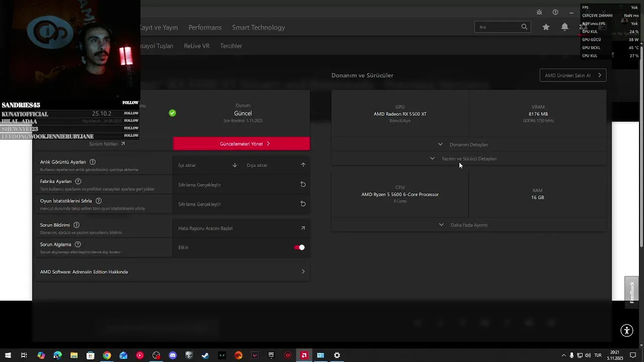
Task: Open EA app from the taskbar
Action: point(238,355)
